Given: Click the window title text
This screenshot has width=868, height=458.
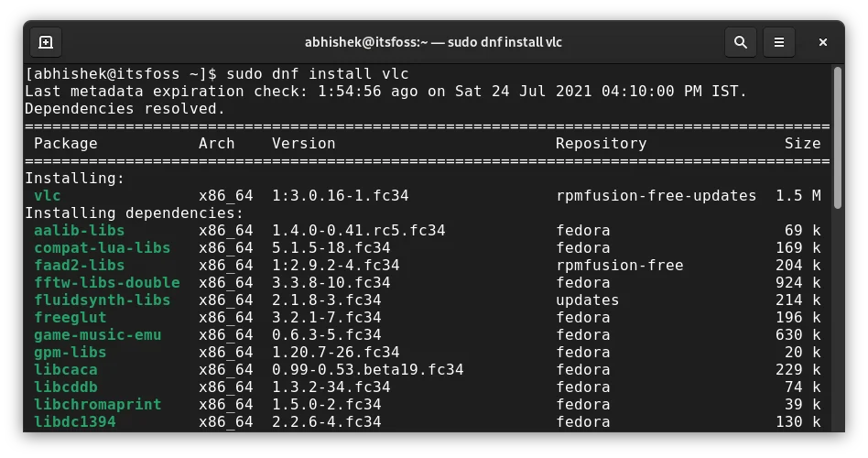Looking at the screenshot, I should click(x=433, y=42).
